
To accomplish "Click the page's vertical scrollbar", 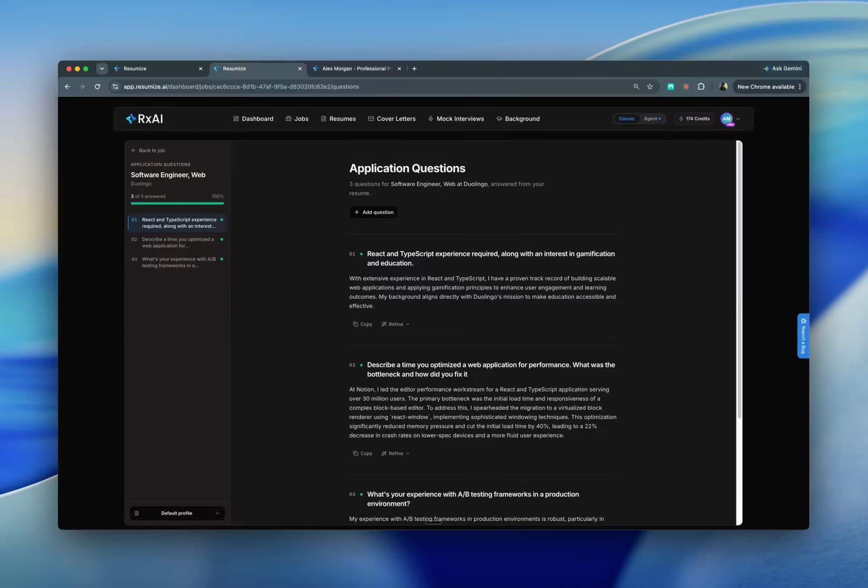I will pyautogui.click(x=739, y=280).
